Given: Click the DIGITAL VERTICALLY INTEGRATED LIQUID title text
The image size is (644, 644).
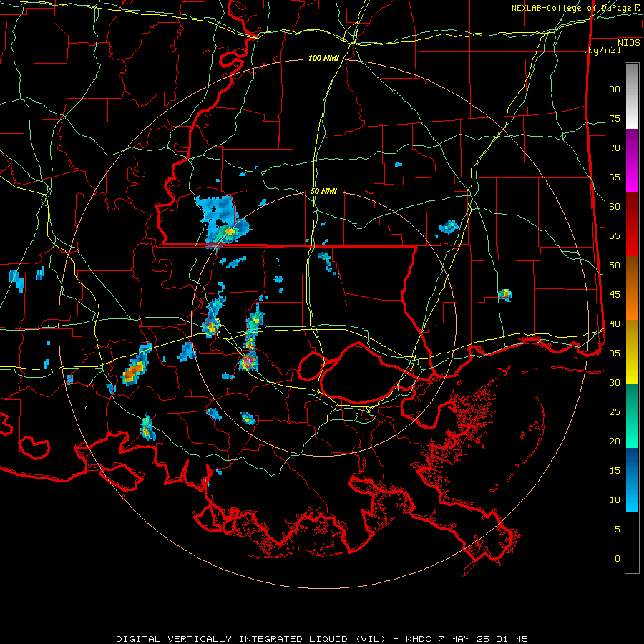Looking at the screenshot, I should pos(233,639).
